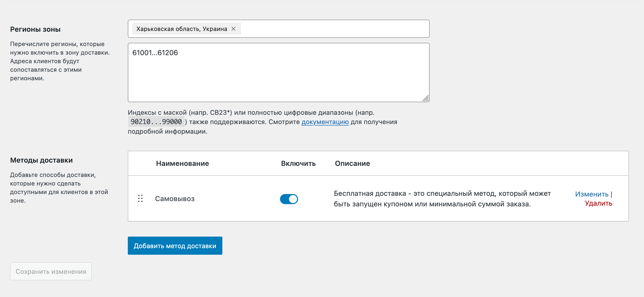Click the Методы доставки heading
The width and height of the screenshot is (644, 297).
(x=41, y=160)
